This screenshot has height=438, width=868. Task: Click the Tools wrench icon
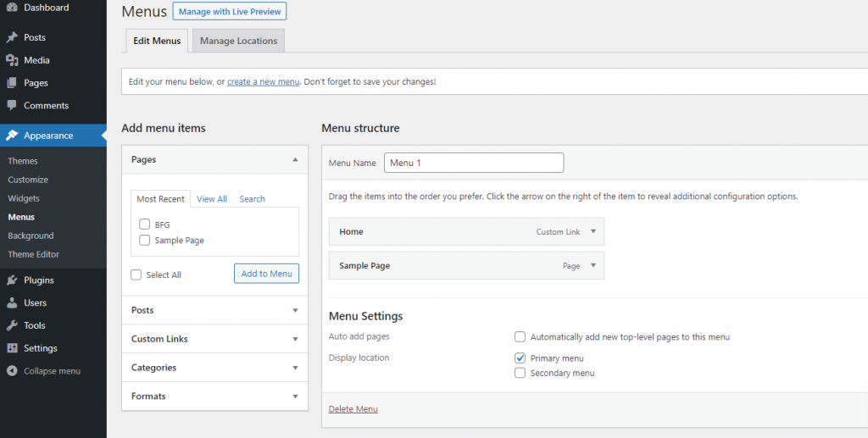[x=12, y=325]
